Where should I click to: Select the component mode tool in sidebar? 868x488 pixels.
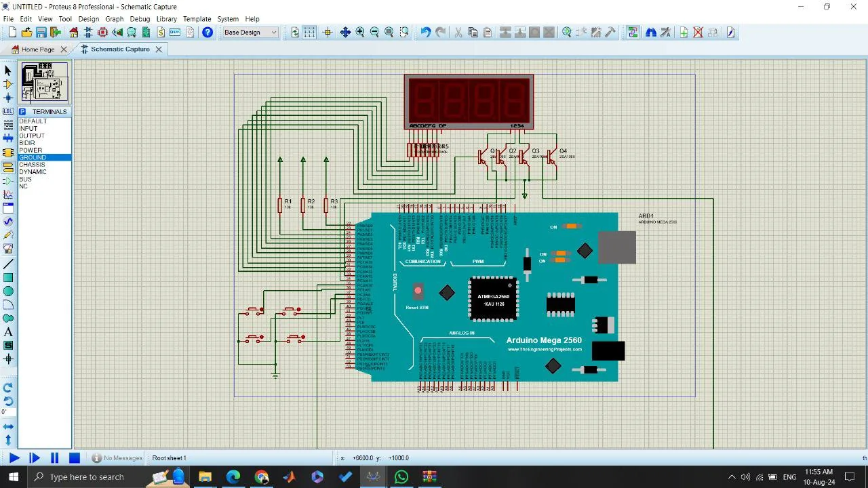click(8, 84)
